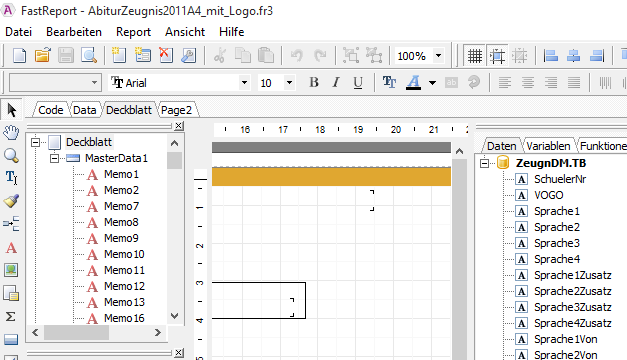The height and width of the screenshot is (360, 627).
Task: Open the Ansicht menu
Action: coord(185,32)
